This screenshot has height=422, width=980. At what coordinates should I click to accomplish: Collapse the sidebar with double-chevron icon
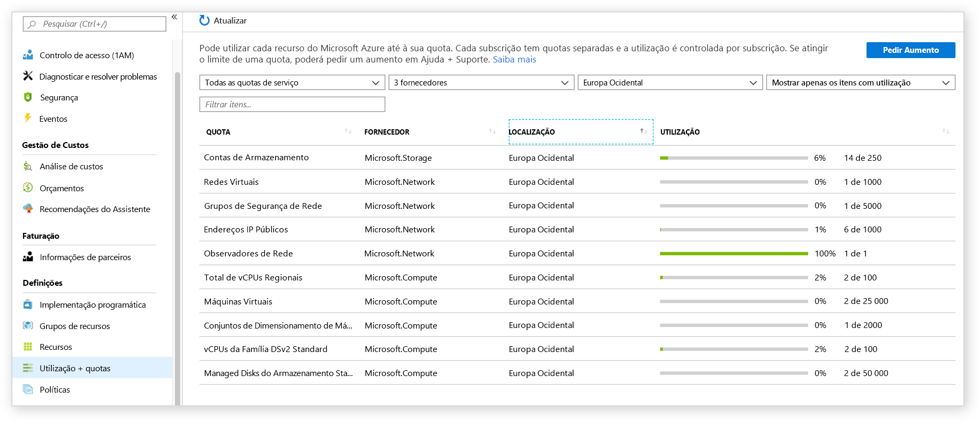pyautogui.click(x=174, y=17)
